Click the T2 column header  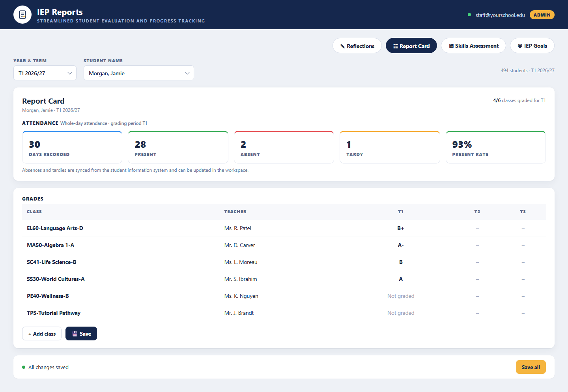(x=477, y=212)
